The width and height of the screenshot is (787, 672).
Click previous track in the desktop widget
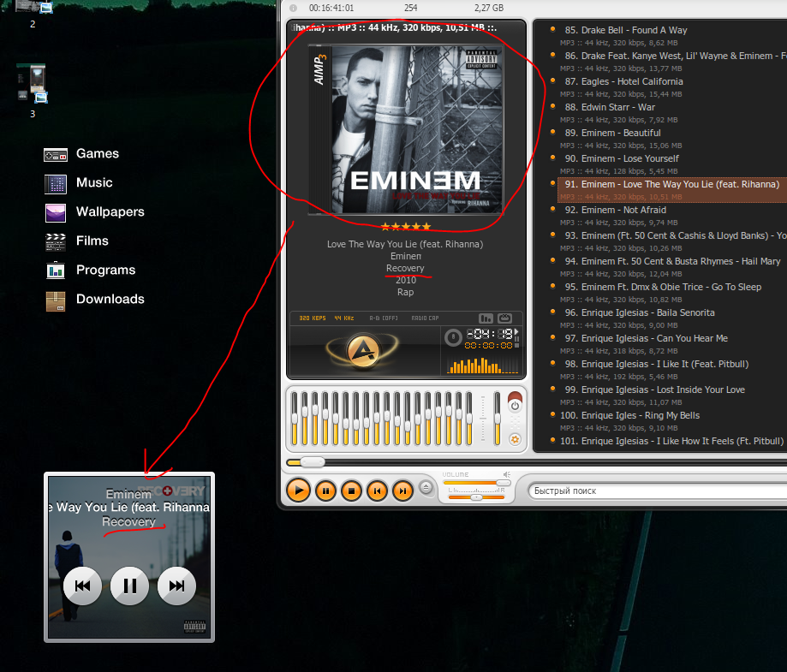(82, 586)
